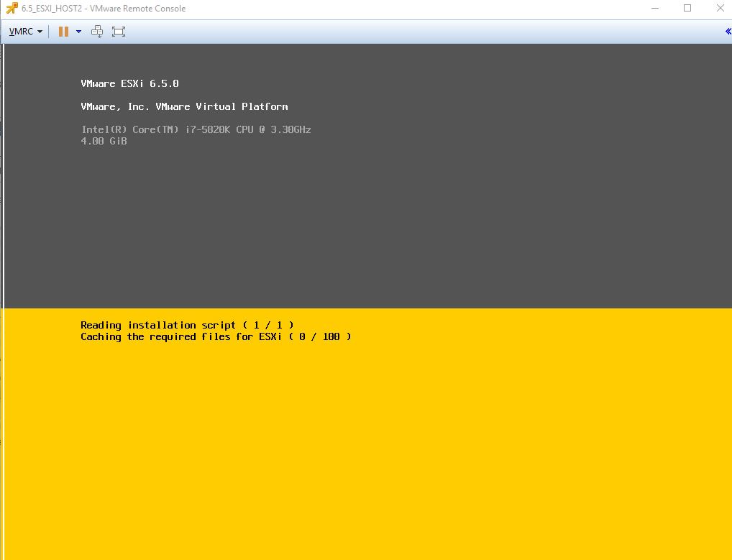Maximize the VMware Remote Console window

[x=687, y=8]
